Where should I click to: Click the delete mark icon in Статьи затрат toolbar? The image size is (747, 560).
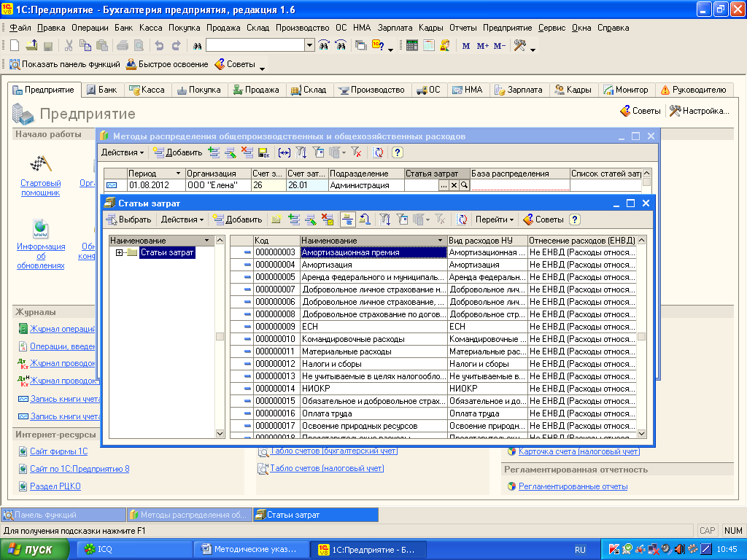(328, 219)
